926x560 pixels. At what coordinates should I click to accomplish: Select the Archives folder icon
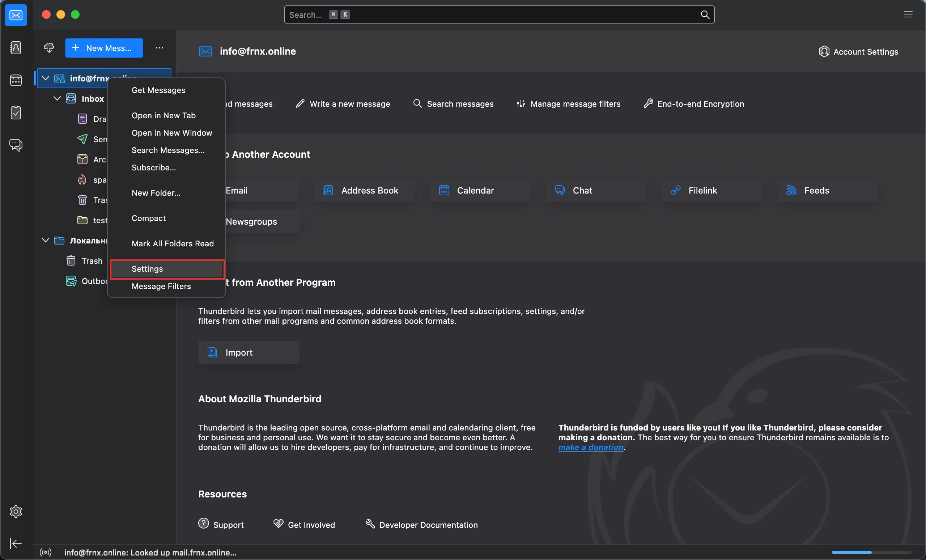click(82, 160)
